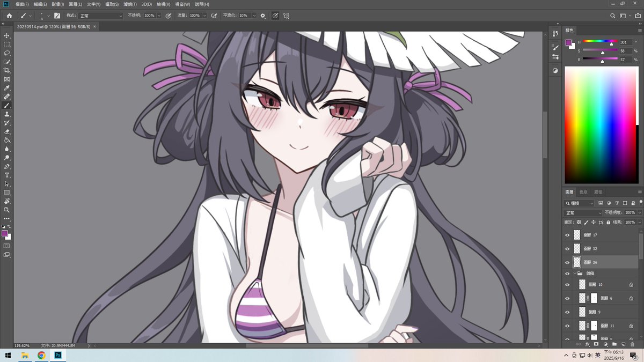The height and width of the screenshot is (362, 644).
Task: Hide layer 圖層 6
Action: point(568,298)
